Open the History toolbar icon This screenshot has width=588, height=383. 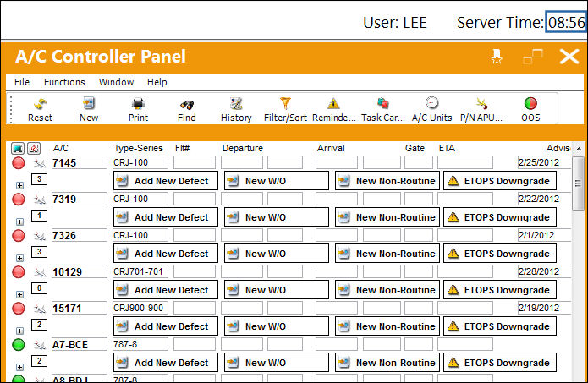point(236,104)
